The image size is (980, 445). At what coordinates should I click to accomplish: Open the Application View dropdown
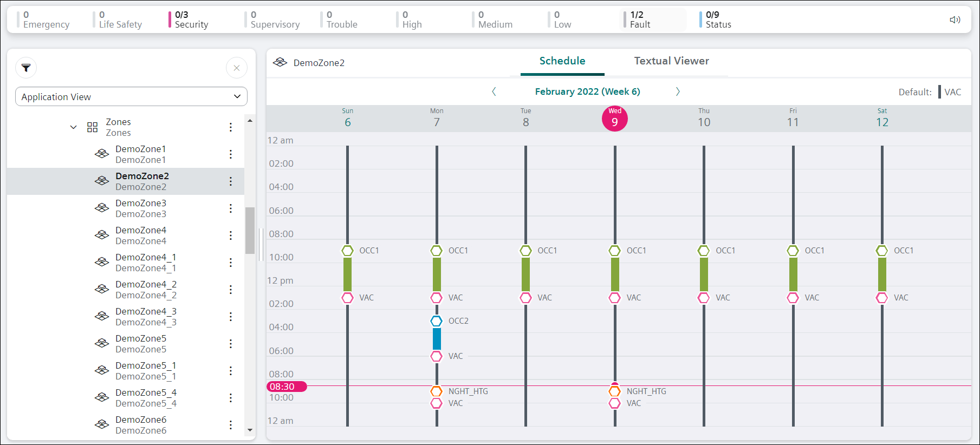click(x=131, y=97)
